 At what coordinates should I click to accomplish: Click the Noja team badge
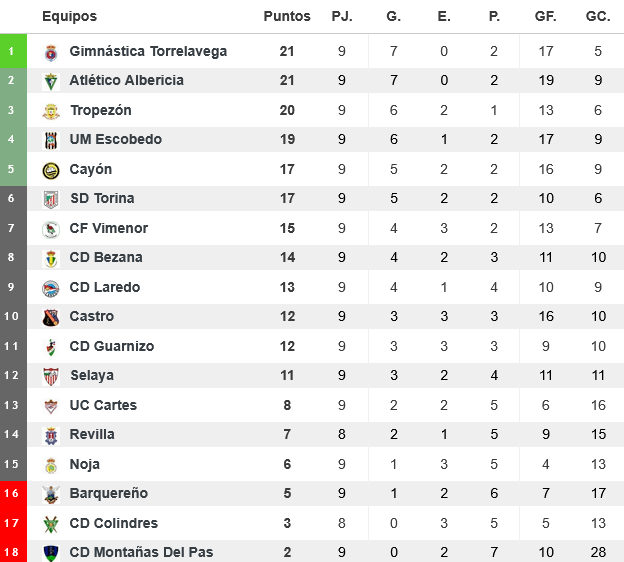tap(51, 464)
